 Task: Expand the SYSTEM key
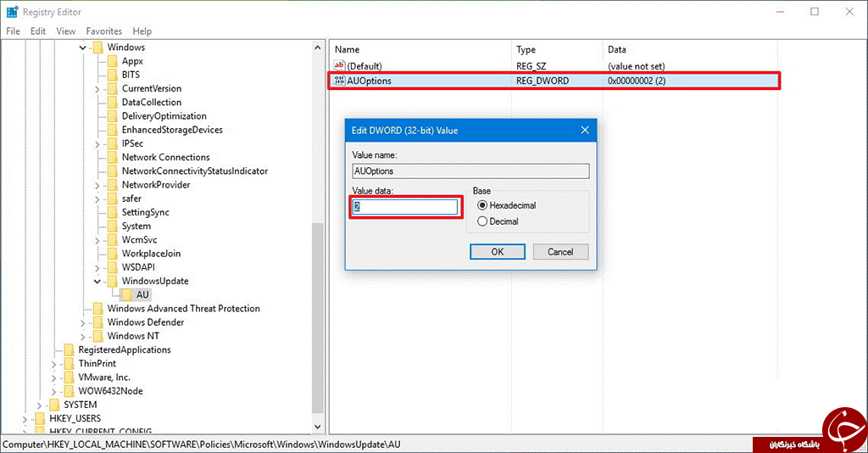(x=39, y=405)
